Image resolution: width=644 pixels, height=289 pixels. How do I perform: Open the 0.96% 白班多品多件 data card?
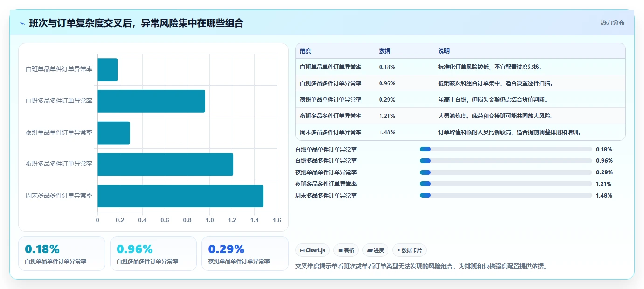coord(153,254)
